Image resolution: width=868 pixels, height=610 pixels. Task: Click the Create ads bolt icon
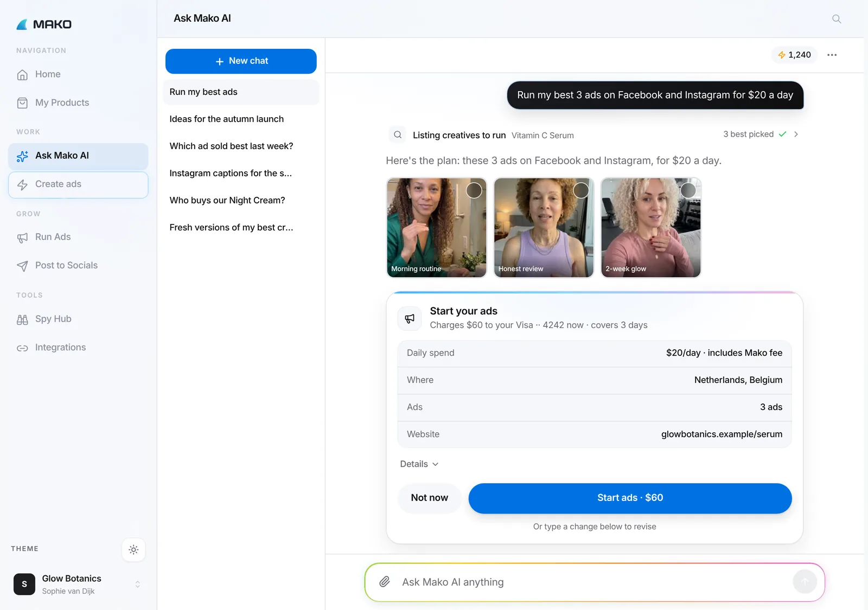coord(22,185)
